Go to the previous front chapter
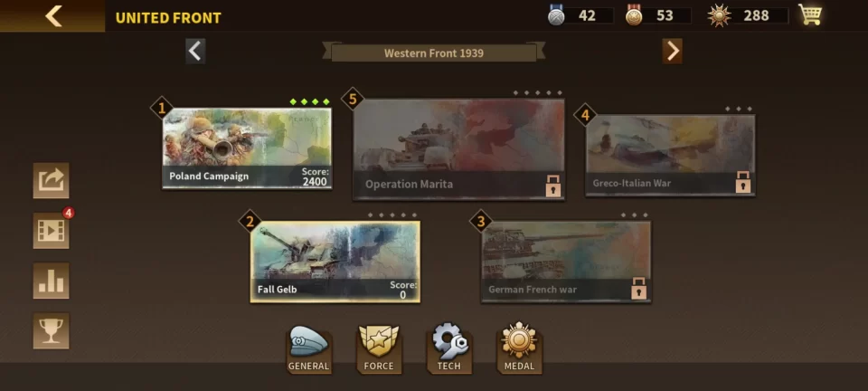 coord(195,52)
